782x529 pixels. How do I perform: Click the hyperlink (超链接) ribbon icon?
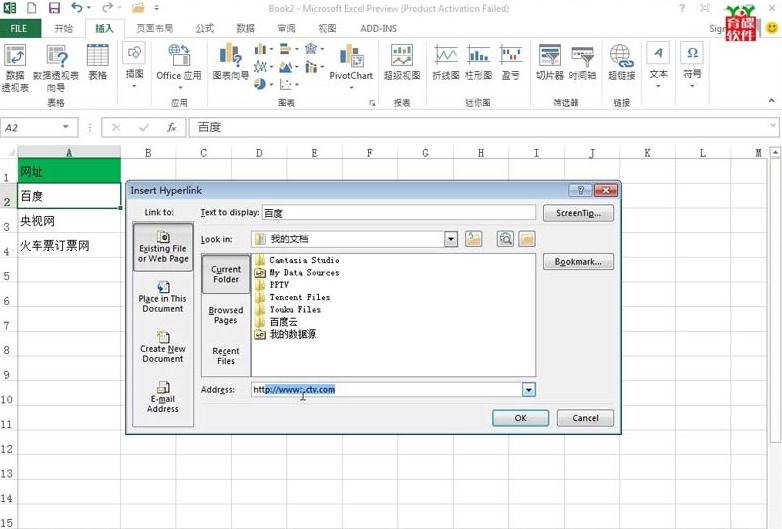pos(621,62)
